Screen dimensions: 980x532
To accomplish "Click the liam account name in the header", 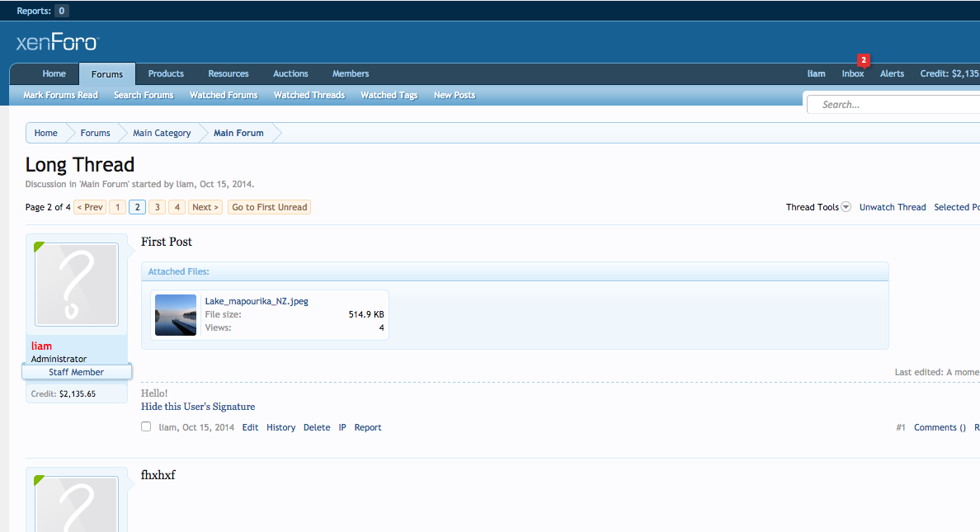I will pos(816,73).
